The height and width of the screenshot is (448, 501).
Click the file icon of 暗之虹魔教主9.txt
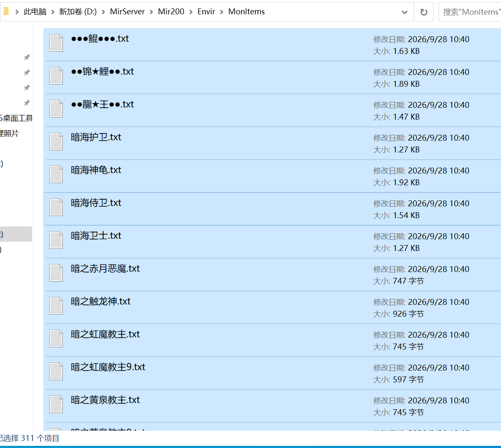pyautogui.click(x=56, y=372)
